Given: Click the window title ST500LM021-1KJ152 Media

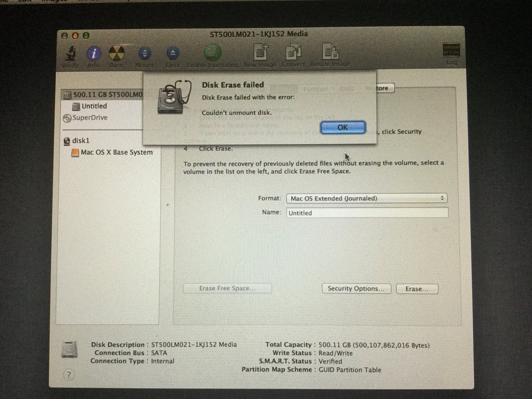Looking at the screenshot, I should point(259,34).
